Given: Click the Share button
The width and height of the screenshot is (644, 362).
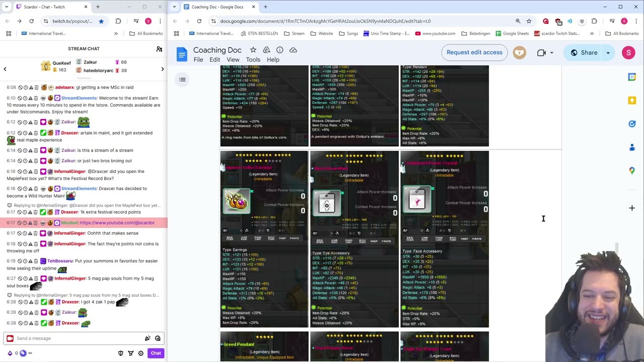Looking at the screenshot, I should click(584, 52).
